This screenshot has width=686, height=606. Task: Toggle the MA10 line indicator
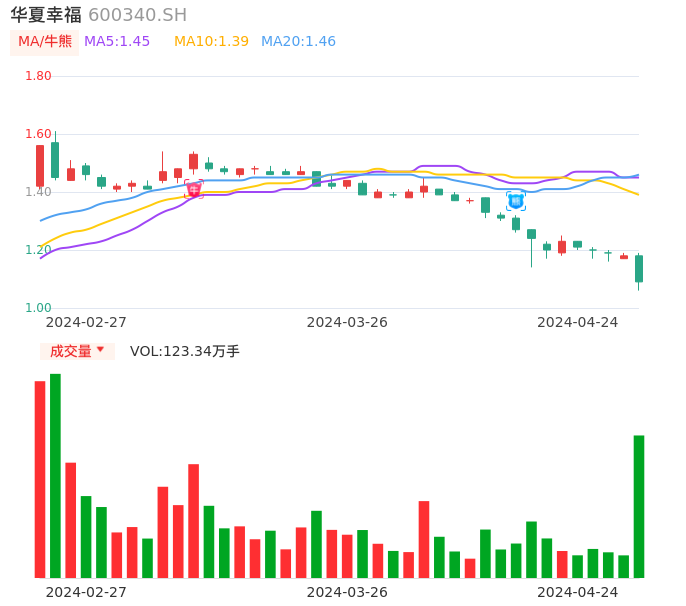point(211,42)
